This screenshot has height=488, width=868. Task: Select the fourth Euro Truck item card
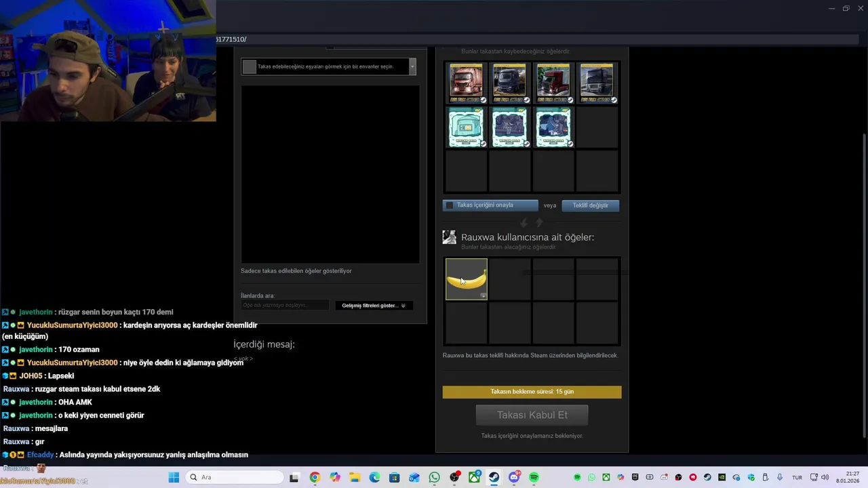pos(597,83)
